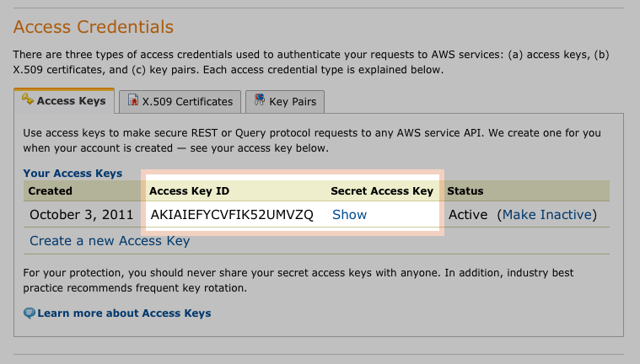Image resolution: width=640 pixels, height=364 pixels.
Task: Switch to the Access Keys tab
Action: coord(64,101)
